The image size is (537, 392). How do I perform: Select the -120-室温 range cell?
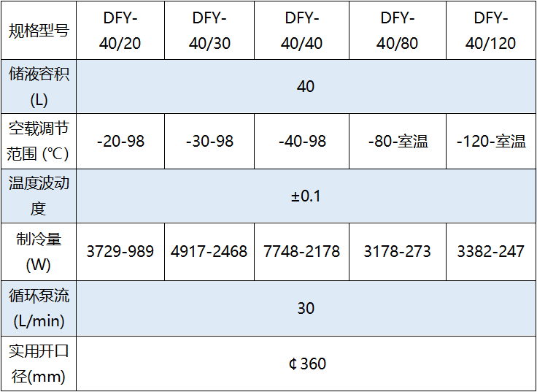[490, 141]
